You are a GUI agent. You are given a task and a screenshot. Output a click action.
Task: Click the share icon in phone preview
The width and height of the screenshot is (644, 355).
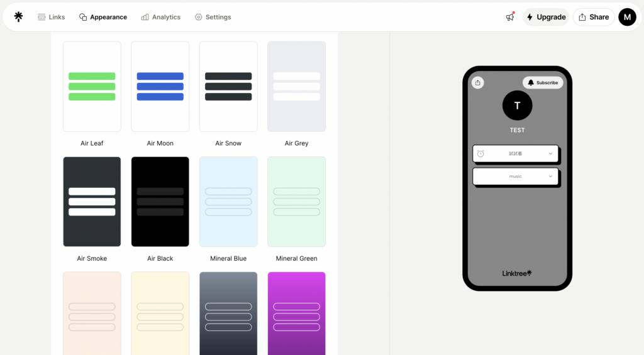(478, 82)
